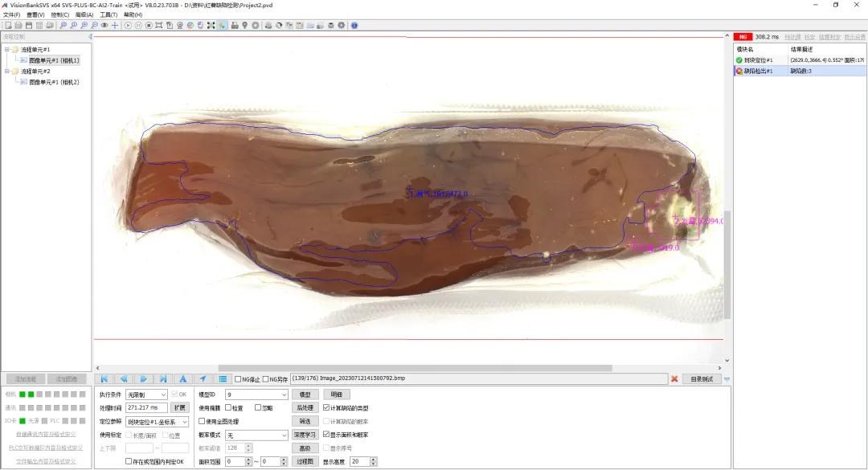Collapse the 流程单元#2 tree node
Viewport: 868px width, 470px height.
pyautogui.click(x=7, y=72)
